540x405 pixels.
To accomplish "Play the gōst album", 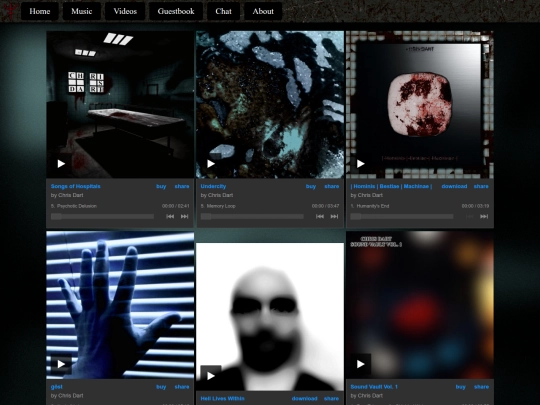I will click(x=61, y=364).
